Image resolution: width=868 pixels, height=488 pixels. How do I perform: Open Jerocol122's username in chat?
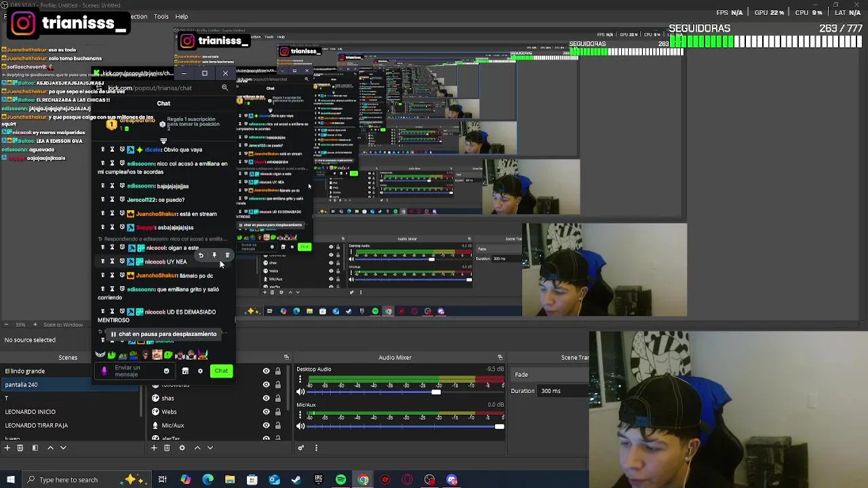[x=141, y=200]
